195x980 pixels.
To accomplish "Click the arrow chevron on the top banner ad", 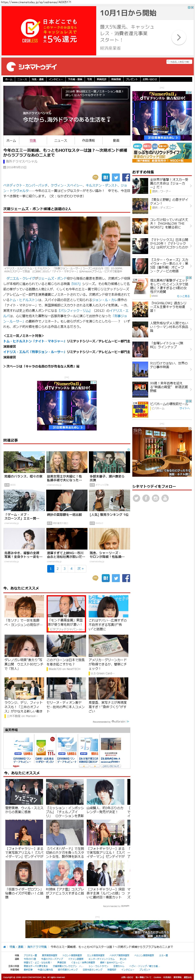I will (179, 37).
